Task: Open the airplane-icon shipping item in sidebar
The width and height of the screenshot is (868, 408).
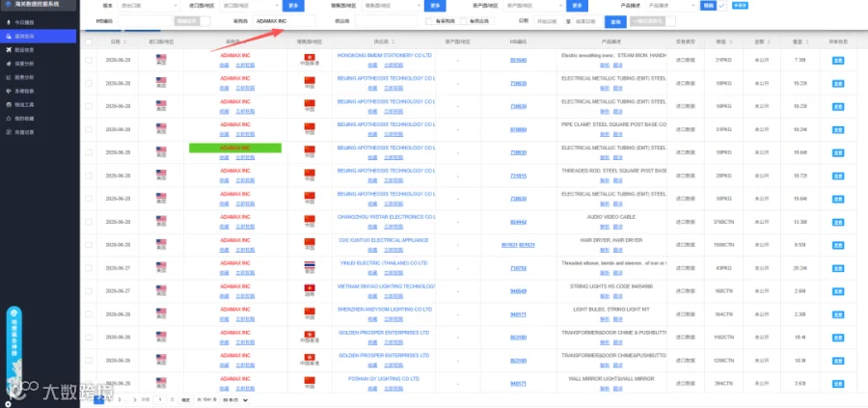Action: (39, 50)
